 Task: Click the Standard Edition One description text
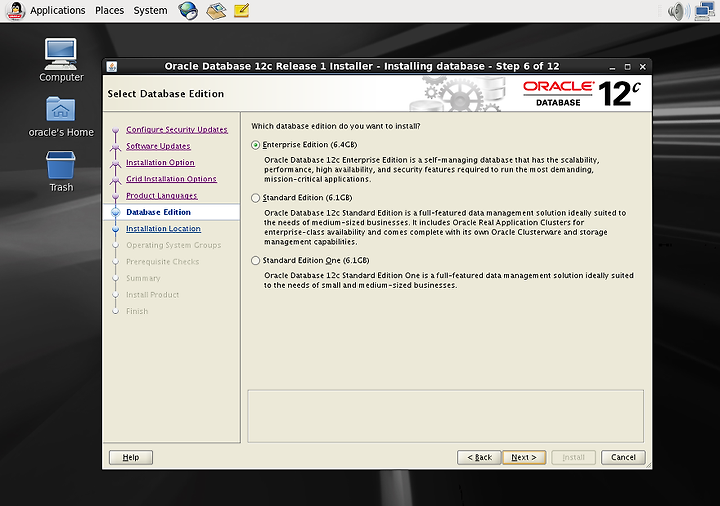[449, 280]
